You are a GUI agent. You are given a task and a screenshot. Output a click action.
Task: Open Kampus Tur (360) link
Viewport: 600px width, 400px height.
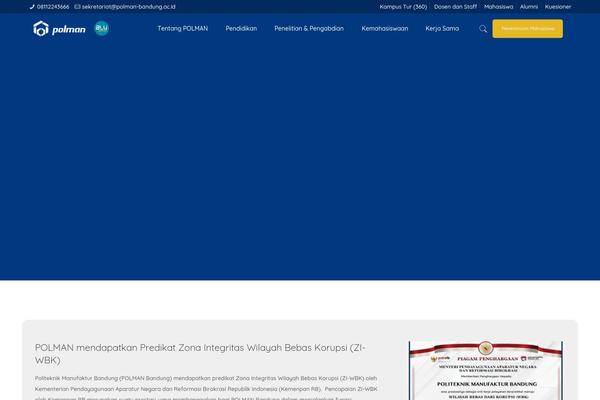[x=403, y=7]
